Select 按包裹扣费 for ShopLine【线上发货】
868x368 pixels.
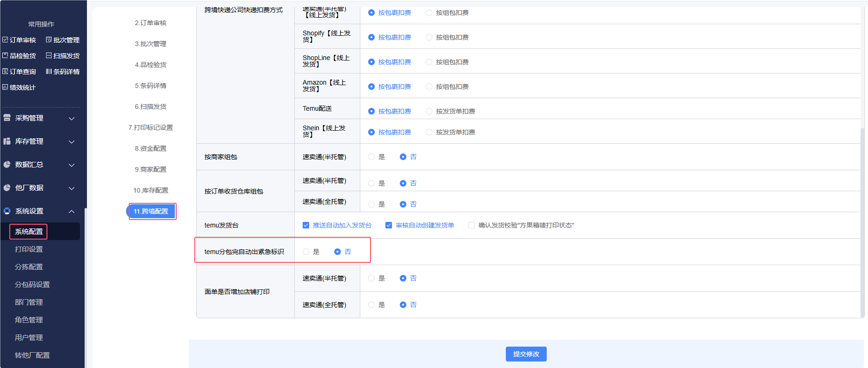tap(371, 62)
